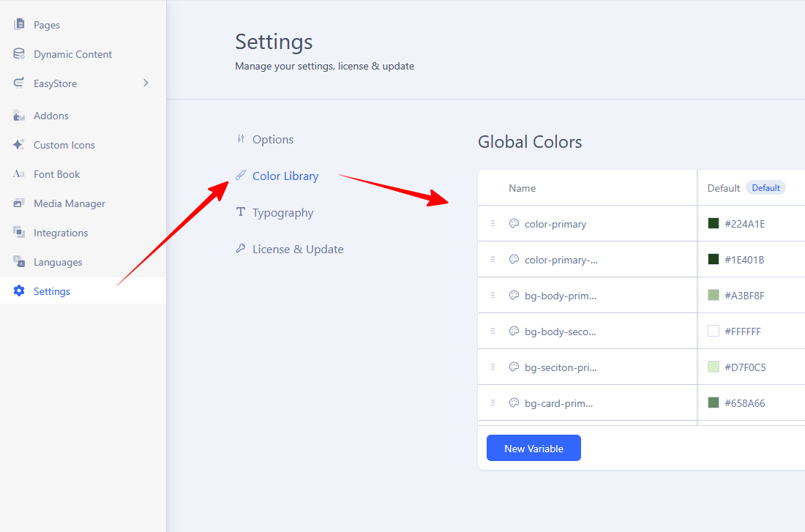The width and height of the screenshot is (805, 532).
Task: Open the #224A1E color swatch
Action: [x=714, y=223]
